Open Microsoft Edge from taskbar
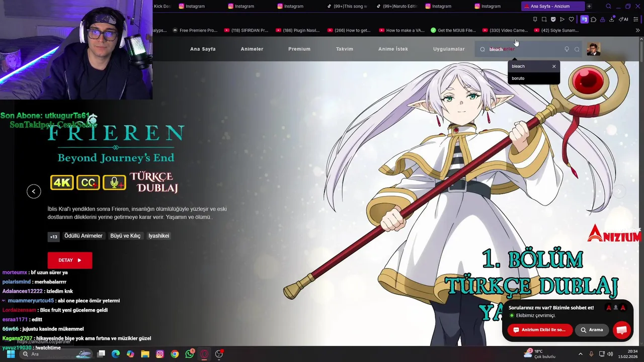 pyautogui.click(x=116, y=354)
